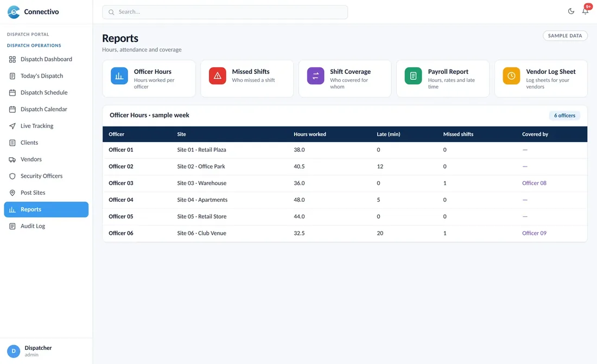Open Post Sites page
Image resolution: width=597 pixels, height=364 pixels.
(x=46, y=193)
